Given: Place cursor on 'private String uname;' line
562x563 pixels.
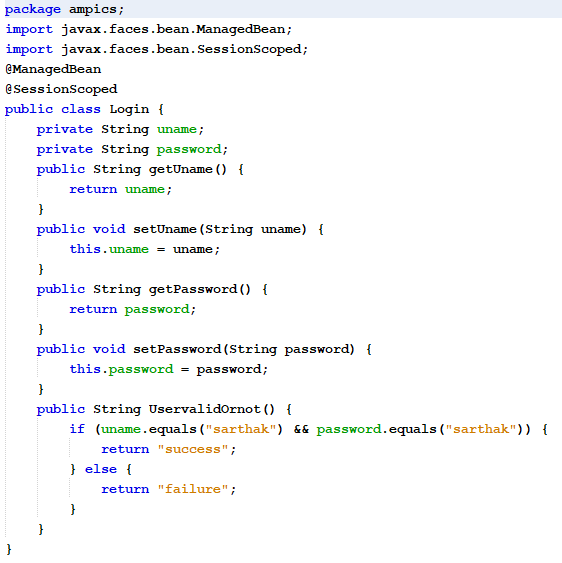Looking at the screenshot, I should (x=120, y=129).
